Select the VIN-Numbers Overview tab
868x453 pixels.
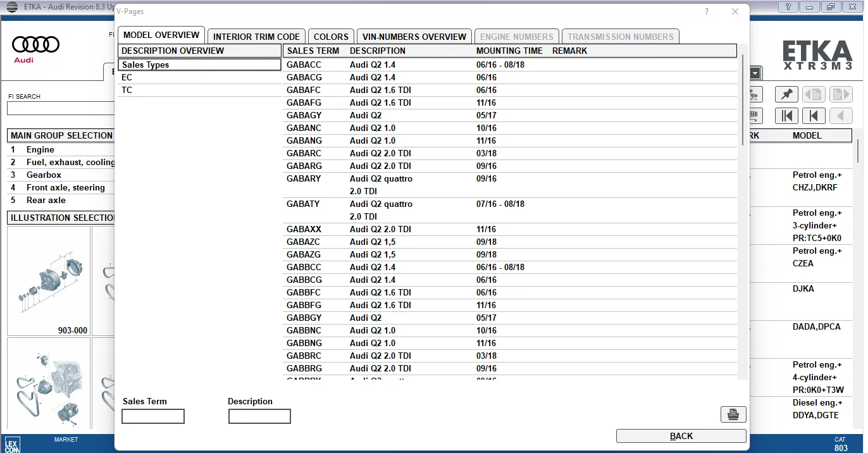coord(414,37)
